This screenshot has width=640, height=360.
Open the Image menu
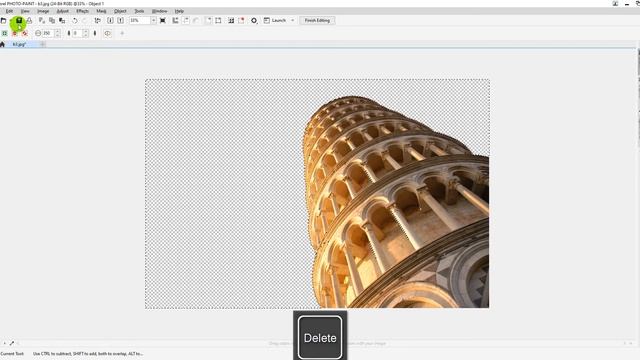tap(43, 11)
